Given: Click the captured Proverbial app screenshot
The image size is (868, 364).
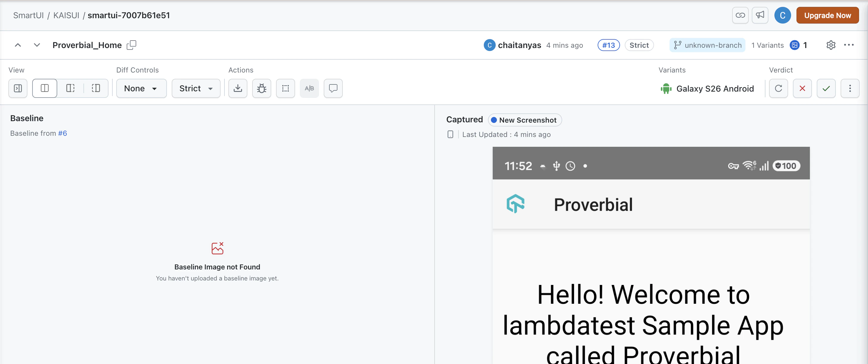Looking at the screenshot, I should coord(651,255).
